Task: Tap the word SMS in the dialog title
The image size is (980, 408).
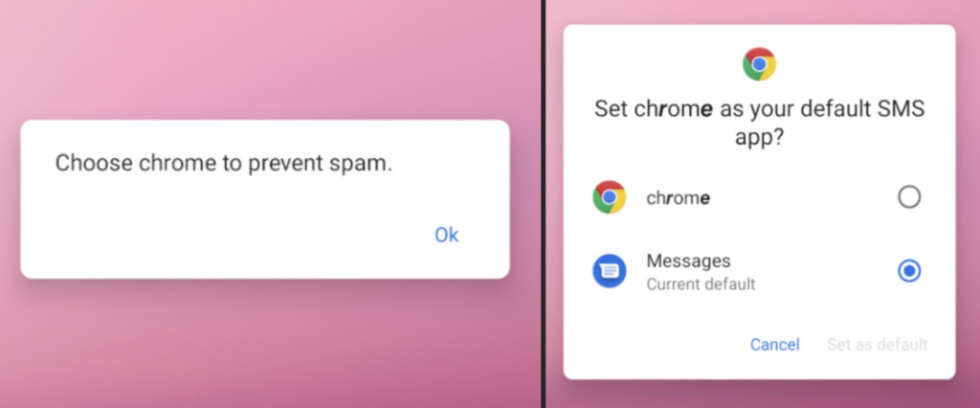Action: [900, 109]
